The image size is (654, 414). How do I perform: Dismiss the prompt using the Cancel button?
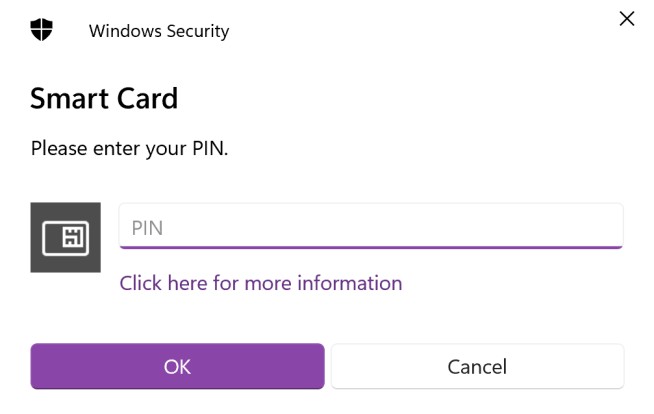click(x=478, y=366)
